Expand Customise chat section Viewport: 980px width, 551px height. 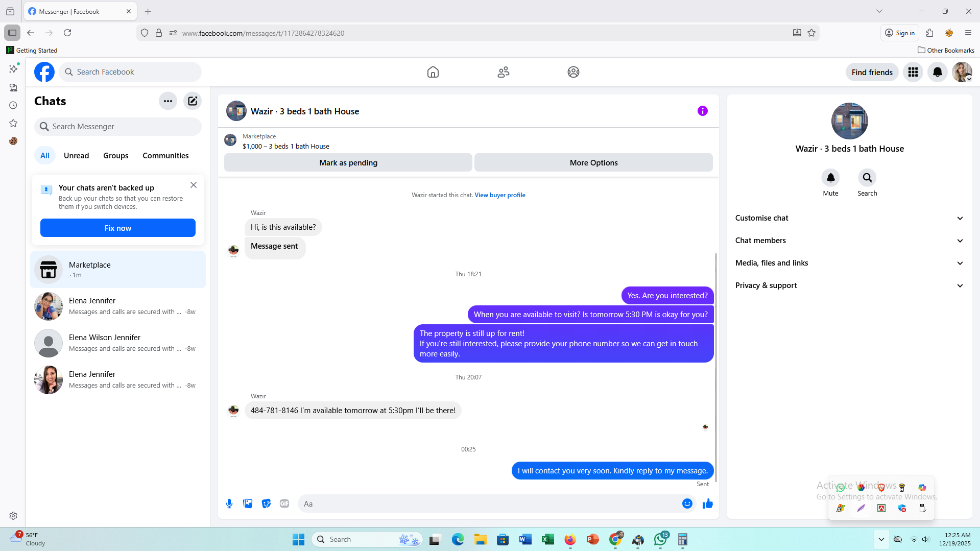(850, 218)
